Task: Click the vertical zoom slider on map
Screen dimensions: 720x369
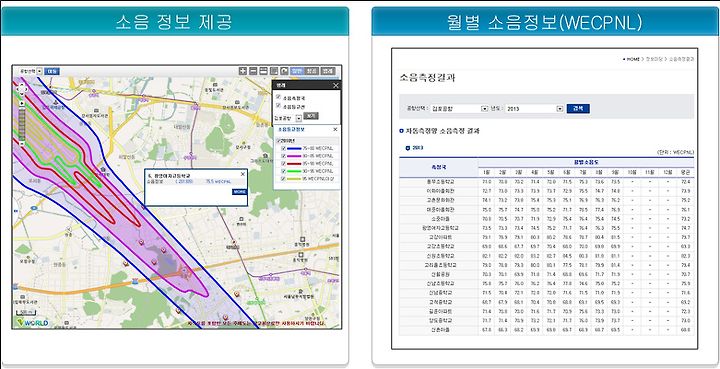Action: 21,123
